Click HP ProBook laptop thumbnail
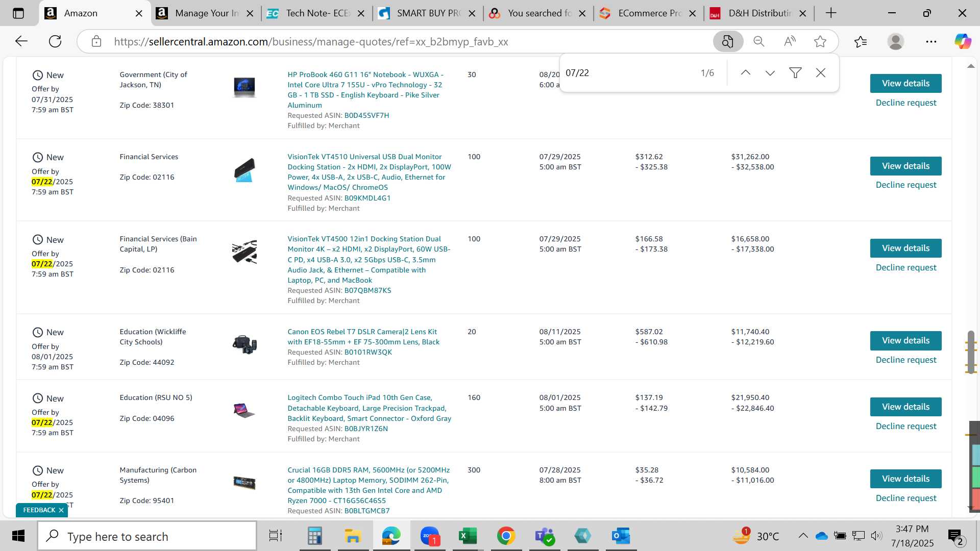 coord(244,87)
